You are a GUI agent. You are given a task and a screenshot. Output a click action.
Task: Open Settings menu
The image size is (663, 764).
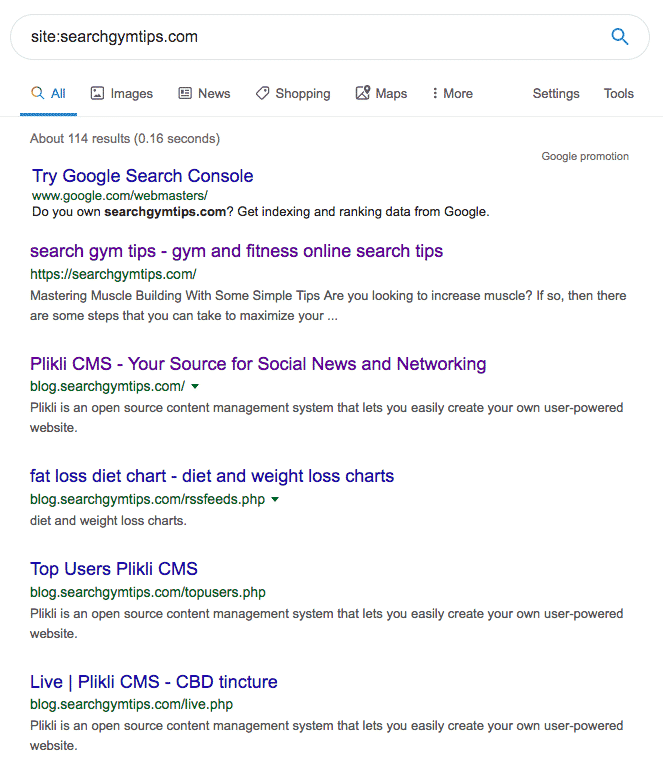556,93
